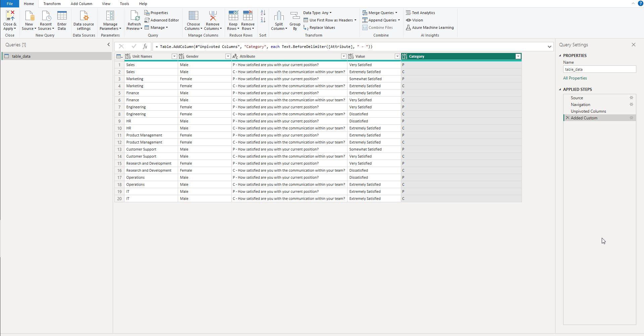The height and width of the screenshot is (336, 644).
Task: Select the Unpivoted Columns step
Action: [588, 111]
